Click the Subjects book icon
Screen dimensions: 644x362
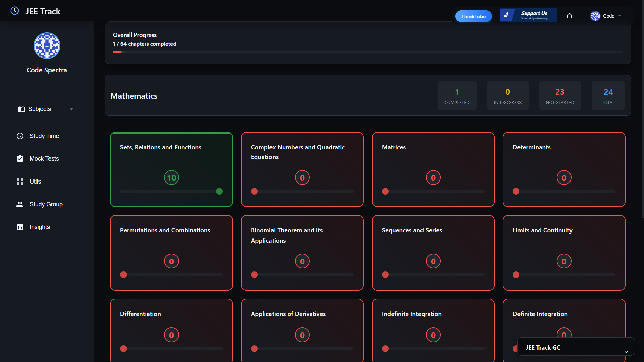coord(21,109)
